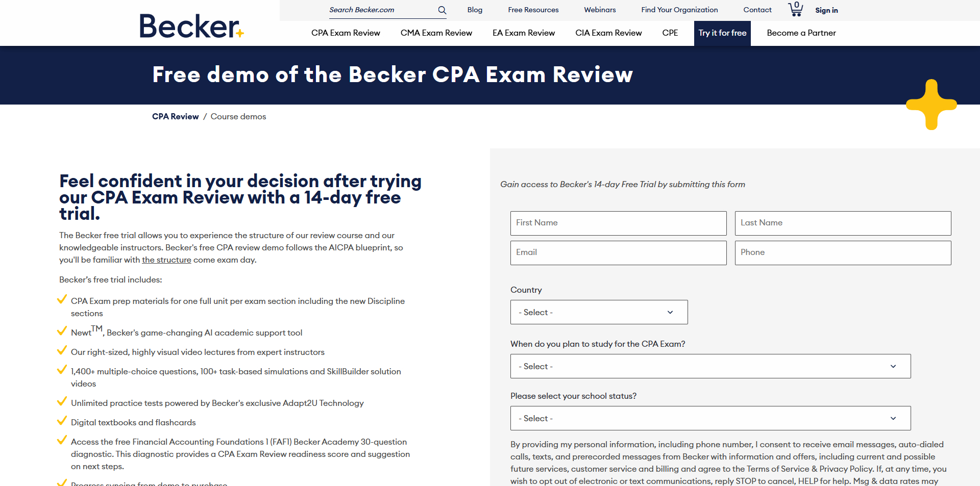Focus the First Name field

pos(618,223)
